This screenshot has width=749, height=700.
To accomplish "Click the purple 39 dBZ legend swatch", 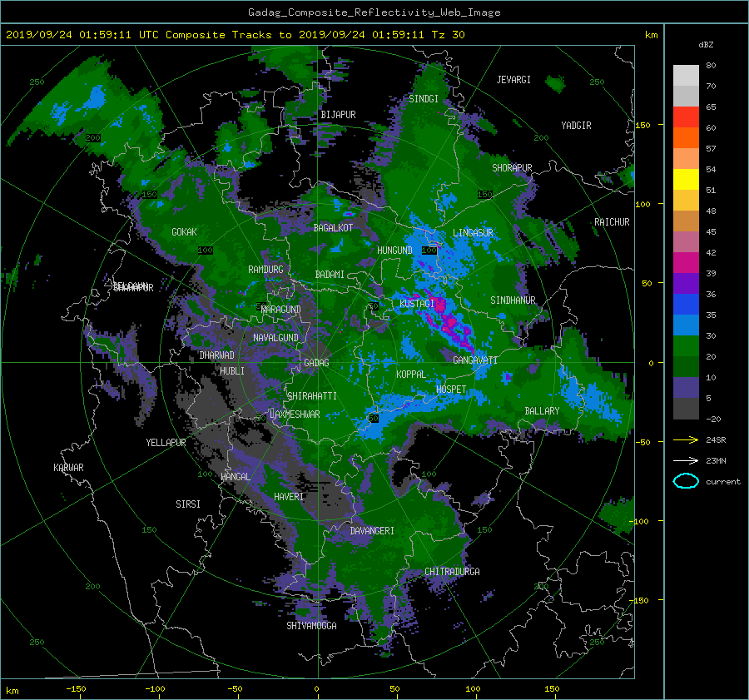I will [686, 283].
